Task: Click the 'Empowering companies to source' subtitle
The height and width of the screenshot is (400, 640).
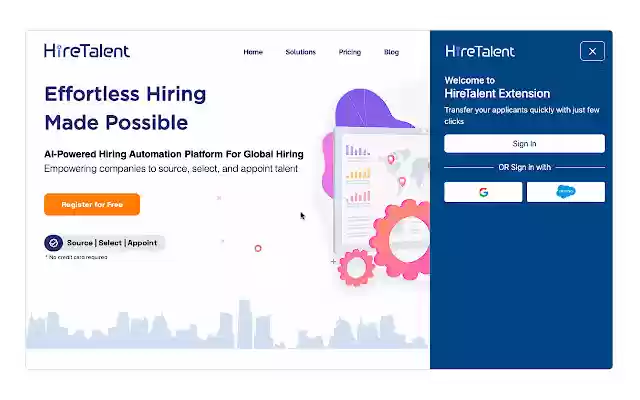Action: tap(171, 169)
